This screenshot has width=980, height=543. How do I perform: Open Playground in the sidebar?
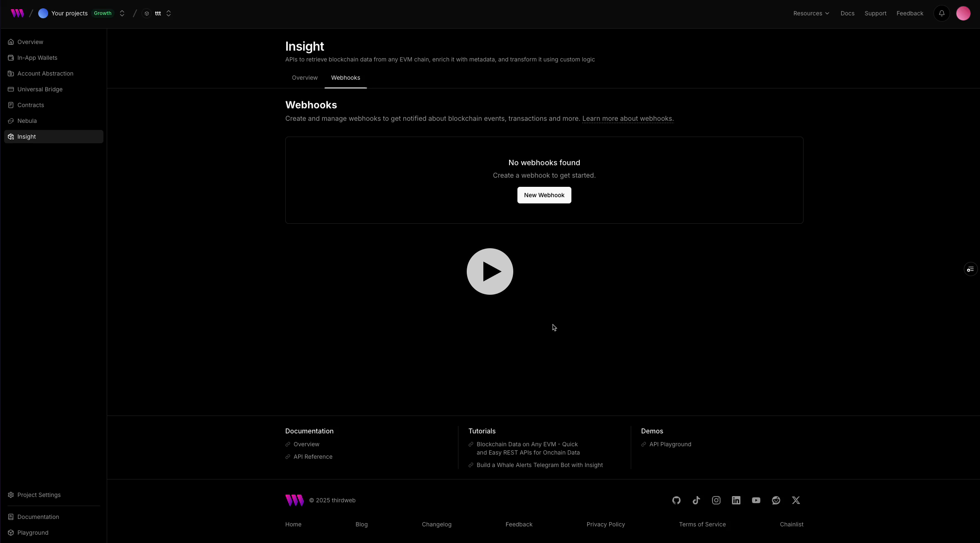54,533
